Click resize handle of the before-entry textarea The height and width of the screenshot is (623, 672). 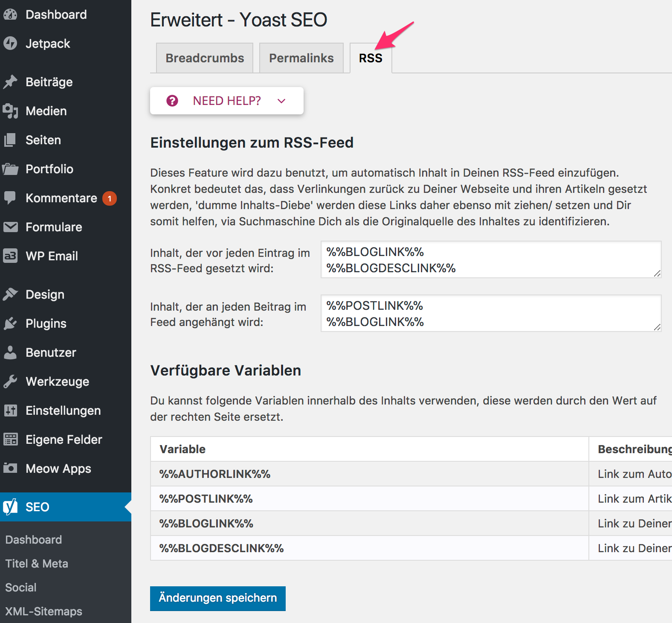pos(657,274)
